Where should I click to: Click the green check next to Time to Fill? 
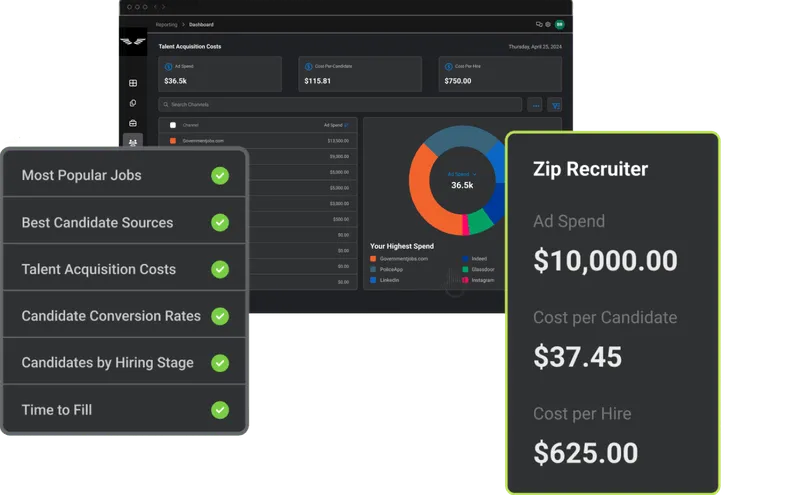pyautogui.click(x=220, y=410)
